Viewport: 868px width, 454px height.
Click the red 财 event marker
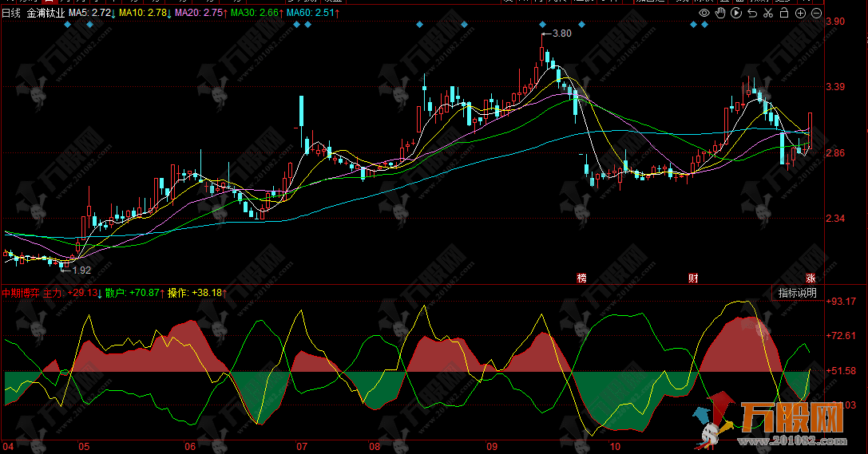pos(693,278)
